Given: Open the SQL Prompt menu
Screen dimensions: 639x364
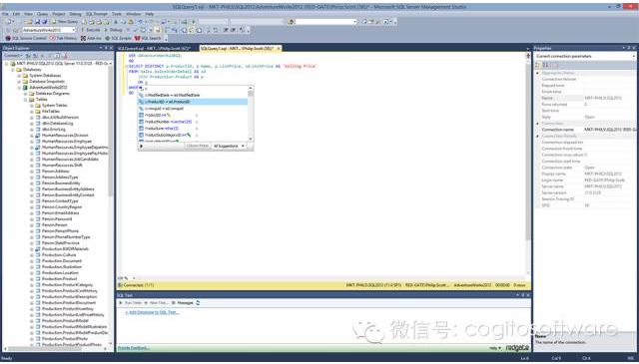Looking at the screenshot, I should coord(96,14).
